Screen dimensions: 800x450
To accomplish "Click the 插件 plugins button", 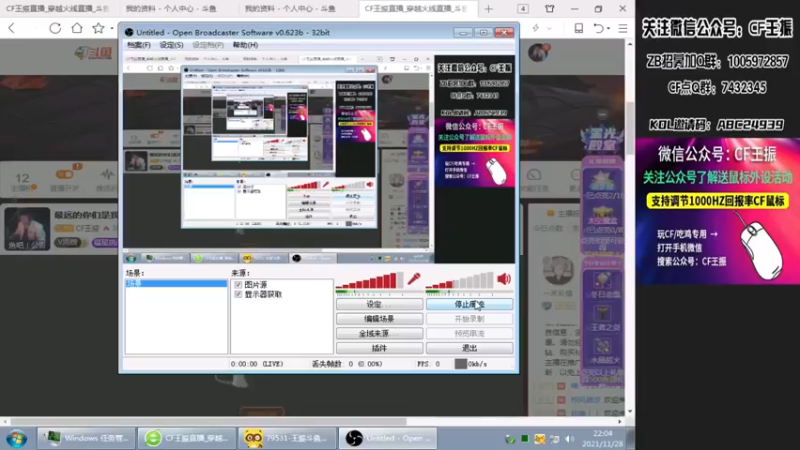I will (379, 348).
